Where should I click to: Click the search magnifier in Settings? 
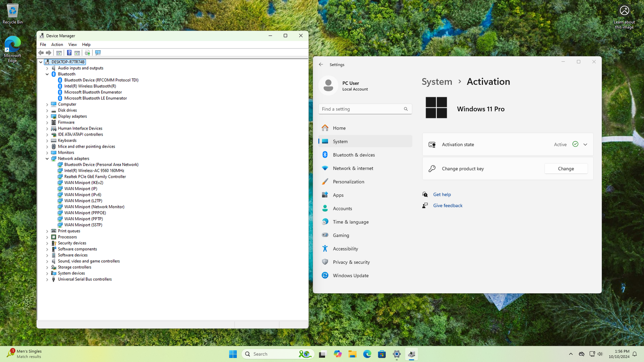point(406,109)
